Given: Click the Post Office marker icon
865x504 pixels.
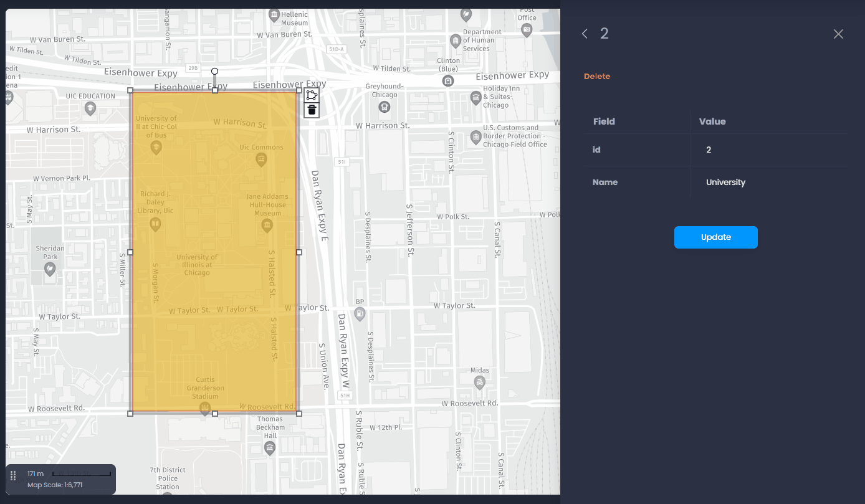Looking at the screenshot, I should coord(527,30).
